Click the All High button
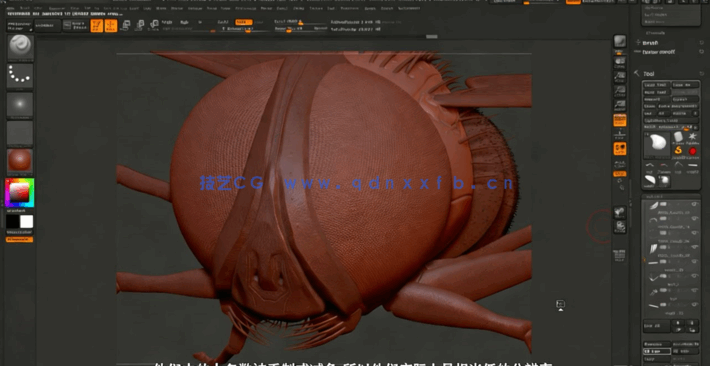 685,351
